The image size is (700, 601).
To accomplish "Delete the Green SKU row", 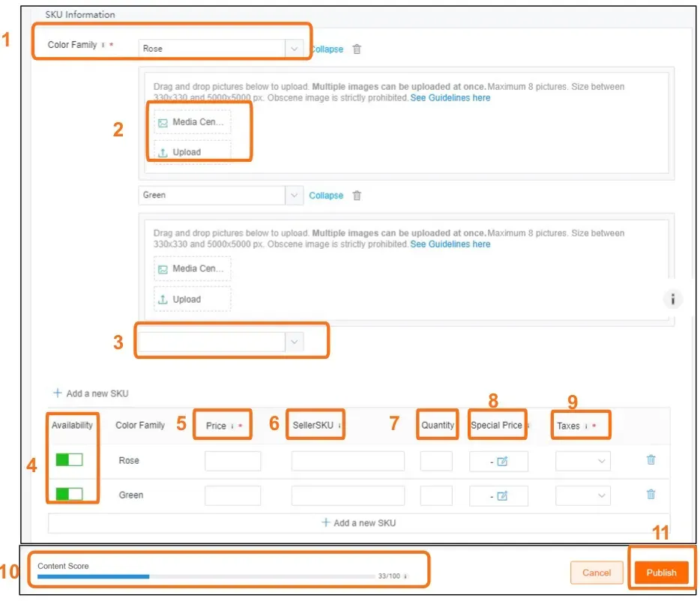I will click(651, 494).
